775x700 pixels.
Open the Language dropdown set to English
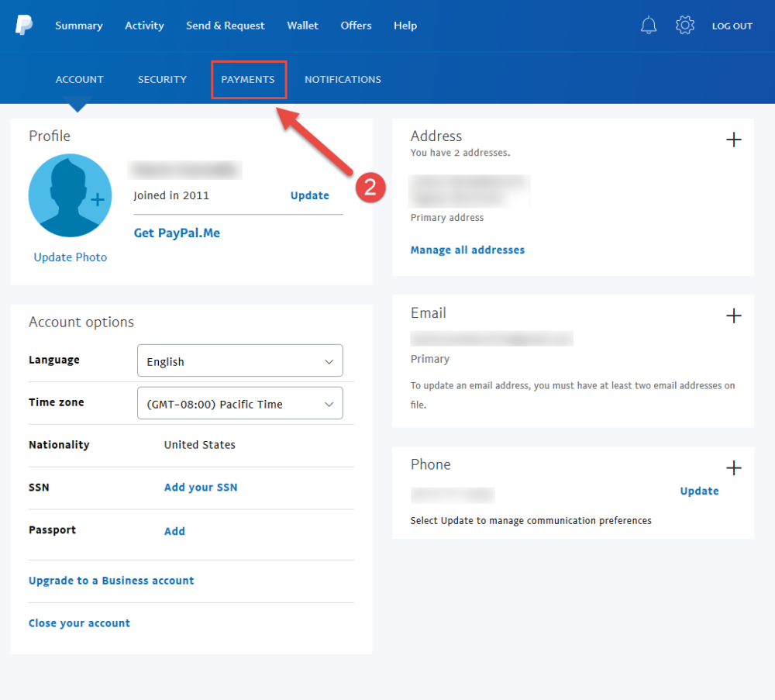239,360
